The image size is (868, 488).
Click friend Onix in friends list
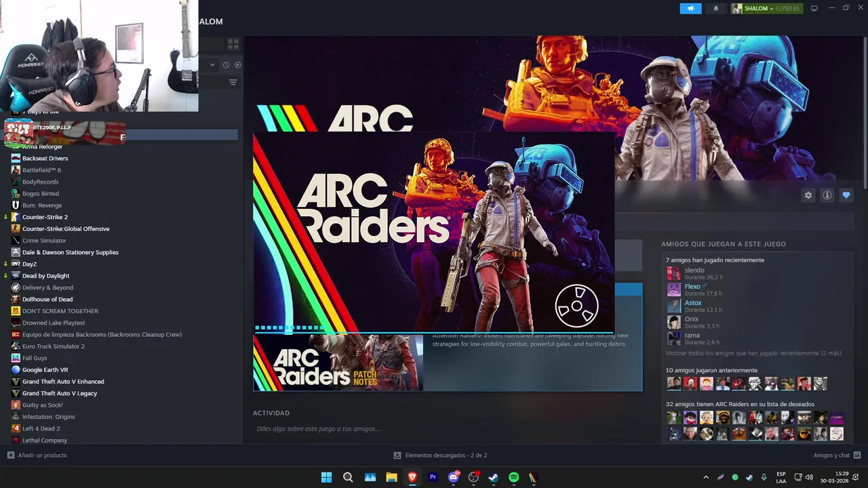691,319
